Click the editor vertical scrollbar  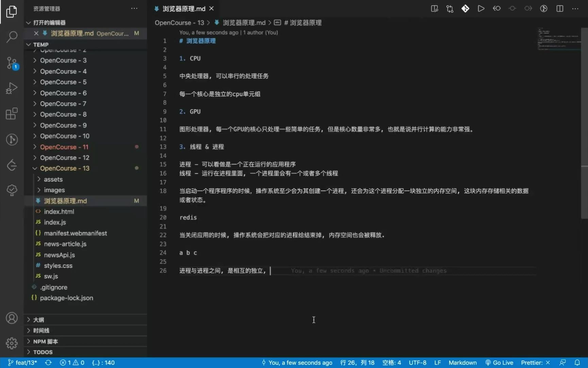[584, 123]
